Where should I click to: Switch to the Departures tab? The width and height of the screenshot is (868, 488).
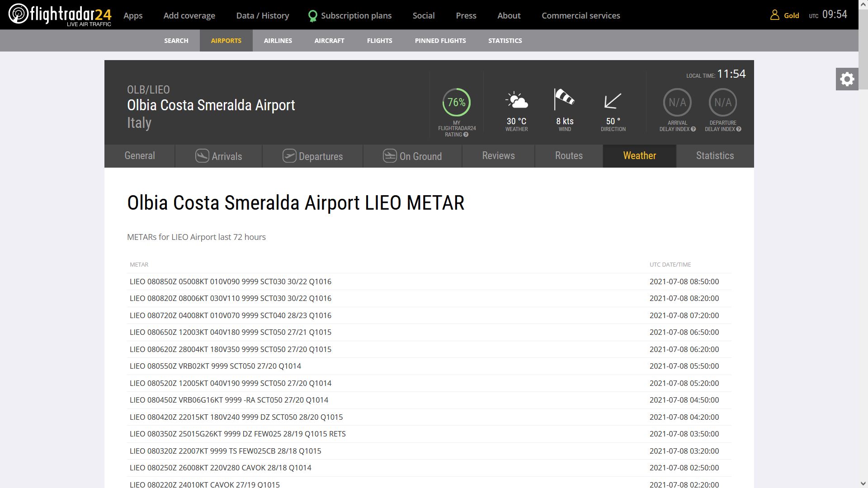312,156
